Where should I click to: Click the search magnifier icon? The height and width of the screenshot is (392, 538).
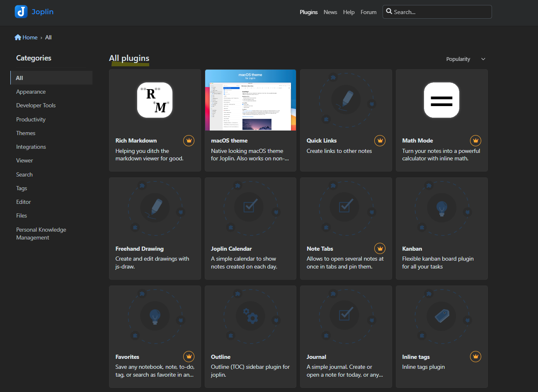[389, 12]
